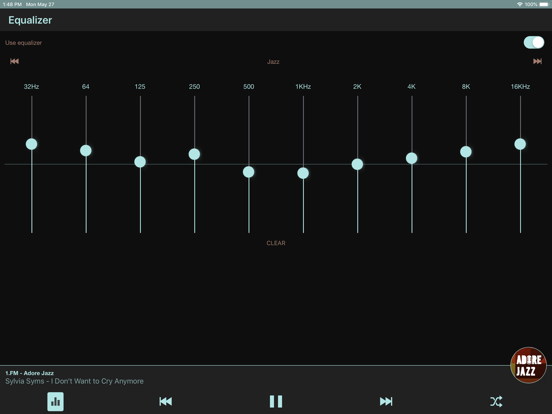Skip to the next track
This screenshot has width=552, height=414.
pyautogui.click(x=386, y=401)
